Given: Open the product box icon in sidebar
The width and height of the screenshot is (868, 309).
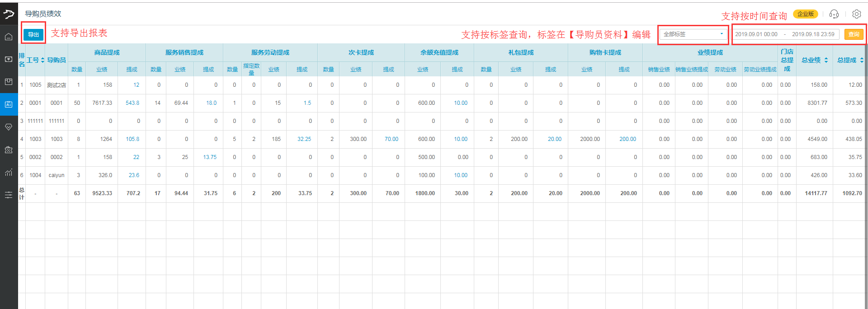Looking at the screenshot, I should (9, 82).
